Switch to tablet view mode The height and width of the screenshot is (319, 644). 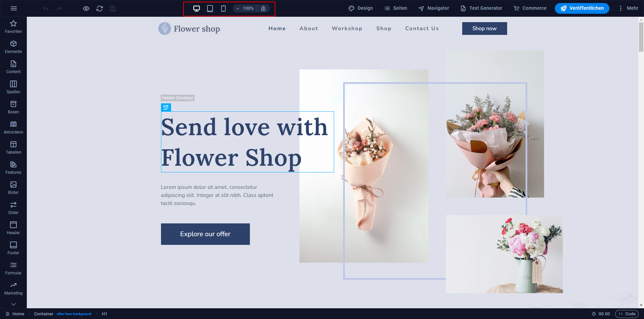[x=210, y=8]
